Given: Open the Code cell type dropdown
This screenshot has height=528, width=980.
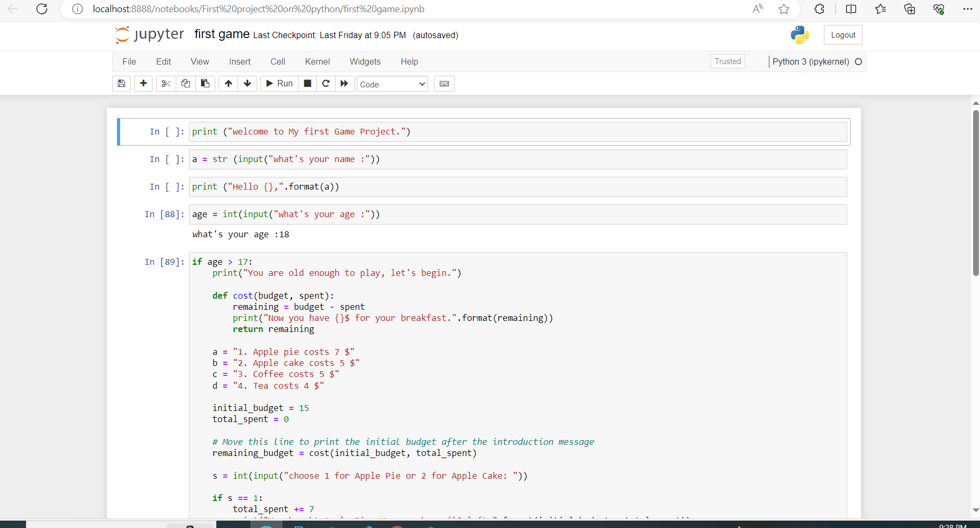Looking at the screenshot, I should 392,84.
